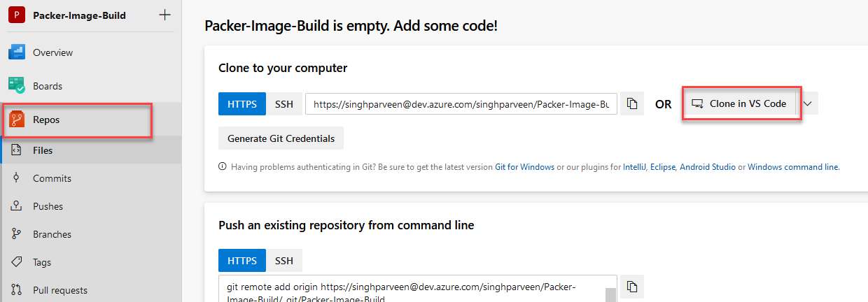This screenshot has height=302, width=868.
Task: Click the red project avatar icon
Action: [x=17, y=15]
